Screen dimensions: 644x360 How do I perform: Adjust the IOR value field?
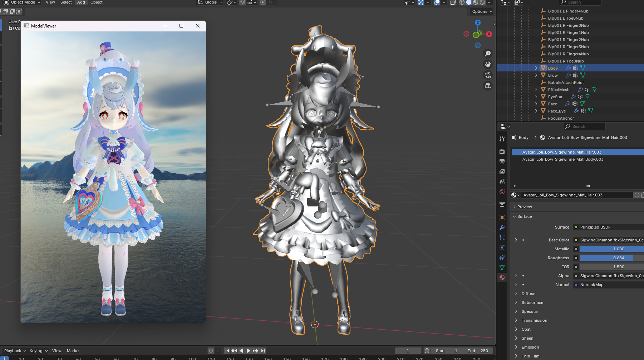[611, 267]
